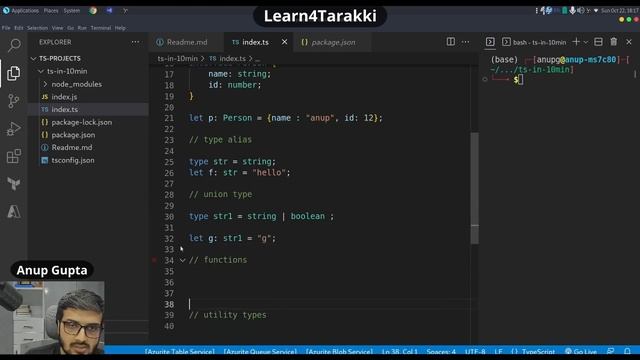Create a new terminal with plus icon

point(576,42)
